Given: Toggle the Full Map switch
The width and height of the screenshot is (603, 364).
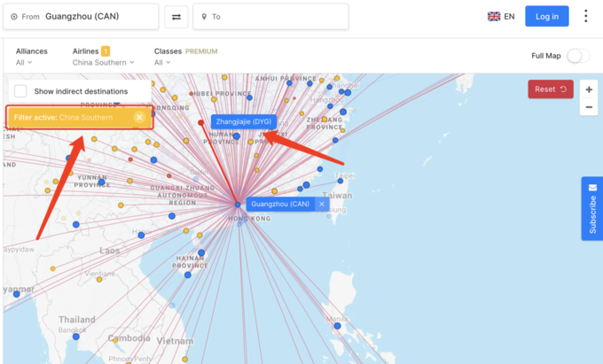Looking at the screenshot, I should pyautogui.click(x=578, y=56).
